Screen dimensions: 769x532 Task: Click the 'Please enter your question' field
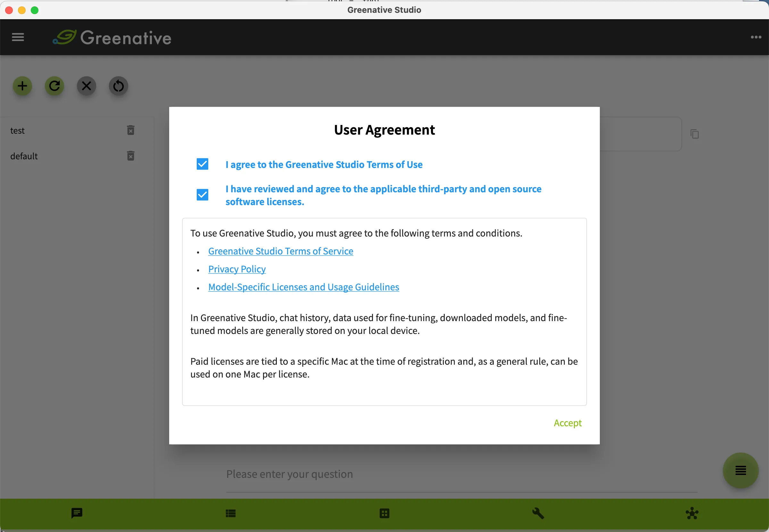pyautogui.click(x=461, y=474)
